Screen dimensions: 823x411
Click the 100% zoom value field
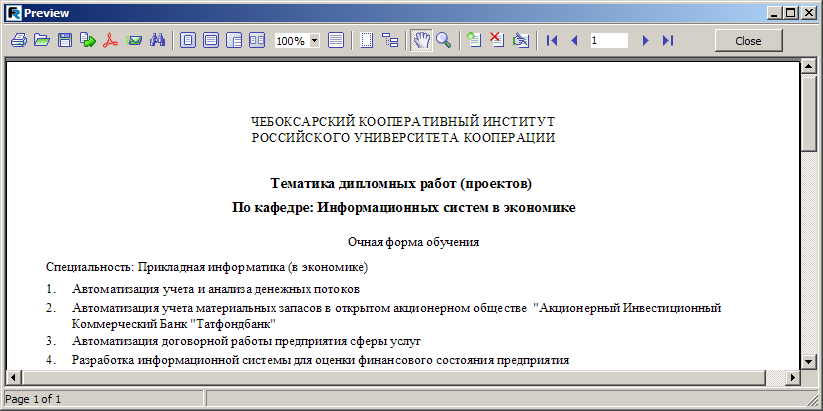292,41
